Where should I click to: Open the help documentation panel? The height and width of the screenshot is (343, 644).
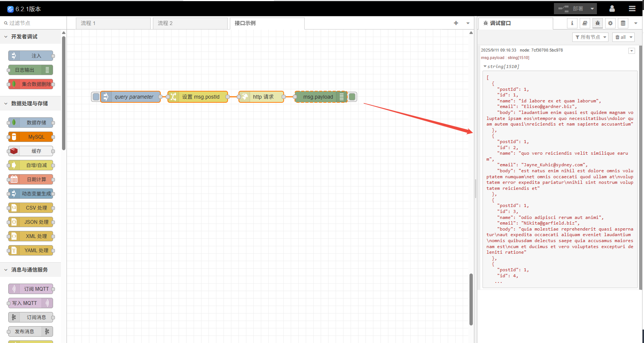(585, 23)
